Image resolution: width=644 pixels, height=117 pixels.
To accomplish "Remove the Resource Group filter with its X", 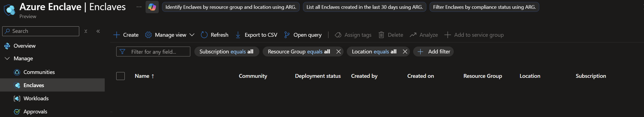I will click(339, 52).
